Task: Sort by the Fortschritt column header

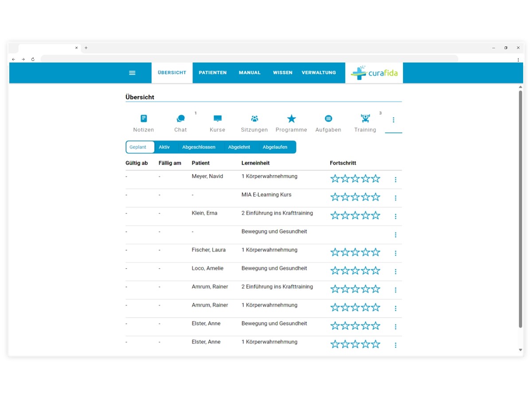Action: click(343, 163)
